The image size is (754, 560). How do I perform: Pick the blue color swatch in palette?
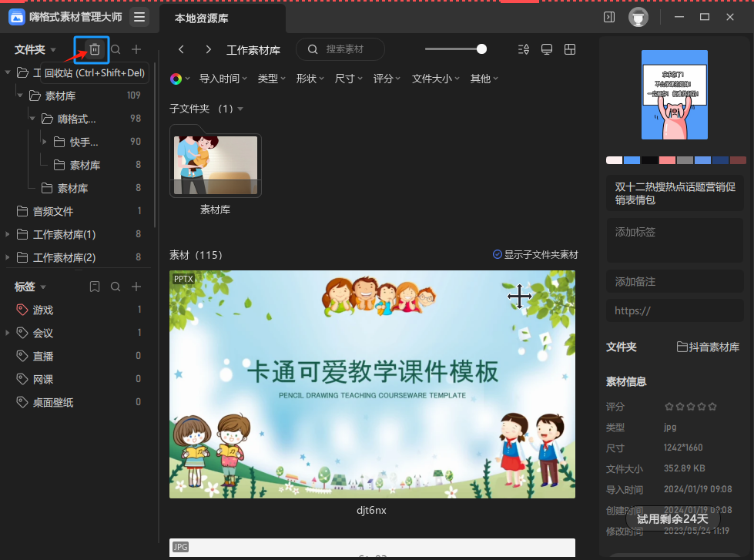click(632, 160)
